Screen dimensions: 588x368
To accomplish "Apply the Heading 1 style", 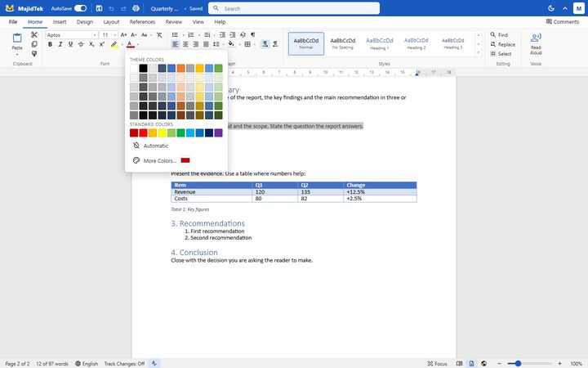I will pyautogui.click(x=380, y=43).
